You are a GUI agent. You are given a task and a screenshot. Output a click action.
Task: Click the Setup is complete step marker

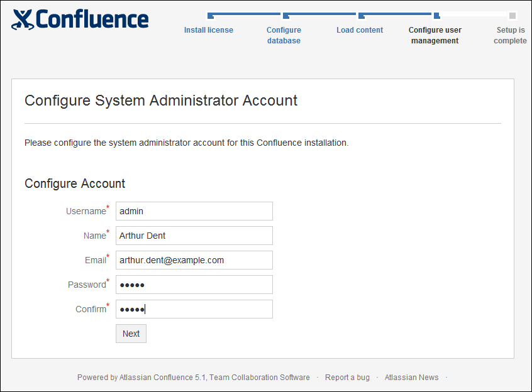click(513, 16)
